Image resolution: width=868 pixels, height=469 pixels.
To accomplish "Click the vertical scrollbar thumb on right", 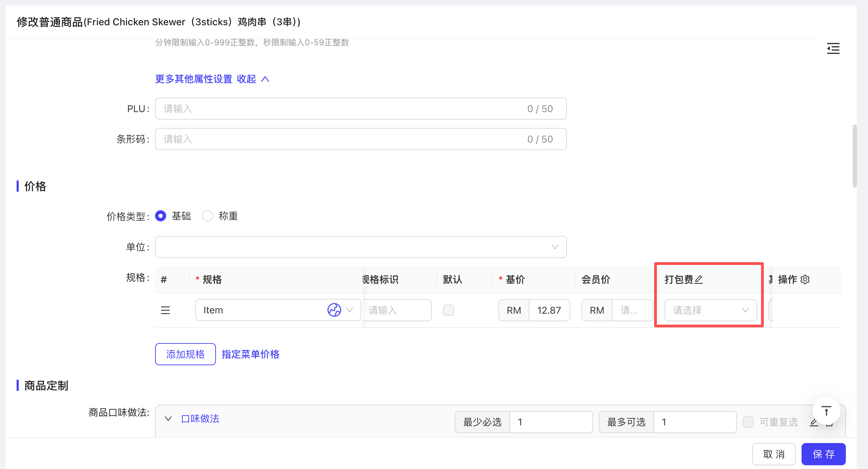I will point(855,156).
